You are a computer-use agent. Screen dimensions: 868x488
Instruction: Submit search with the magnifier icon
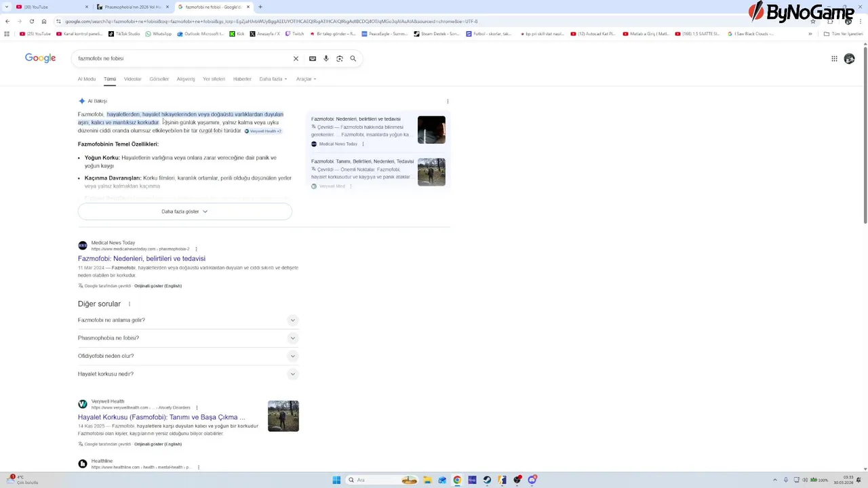point(353,59)
